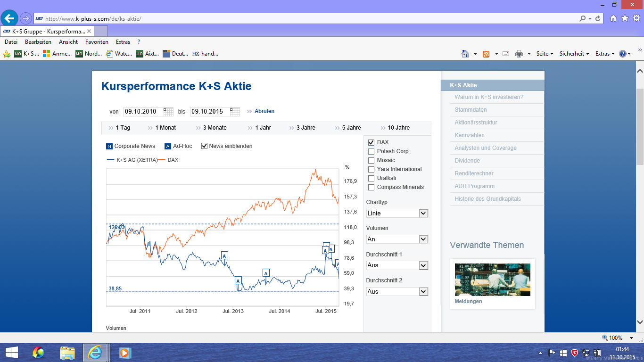This screenshot has width=644, height=362.
Task: Click the G Data security tray icon
Action: tap(575, 353)
